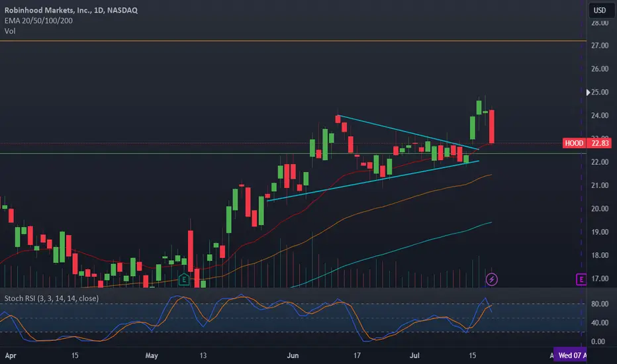Click the Wed 07 date marker

(570, 355)
